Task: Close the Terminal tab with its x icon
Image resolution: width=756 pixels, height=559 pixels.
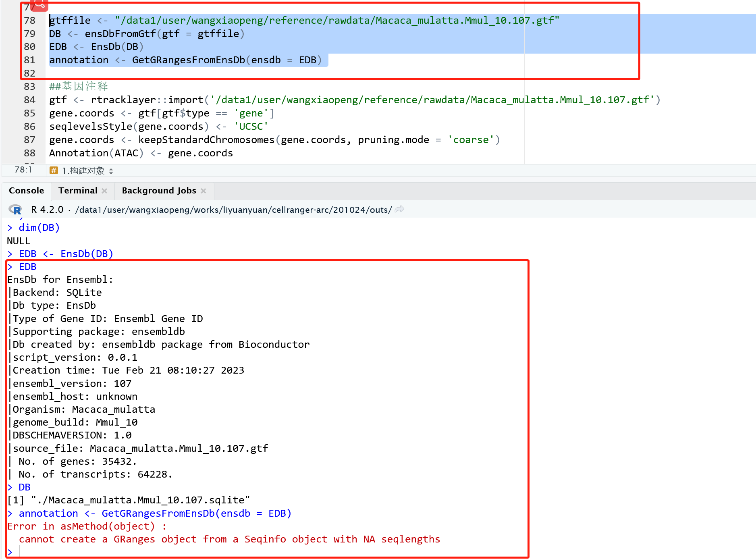Action: (104, 190)
